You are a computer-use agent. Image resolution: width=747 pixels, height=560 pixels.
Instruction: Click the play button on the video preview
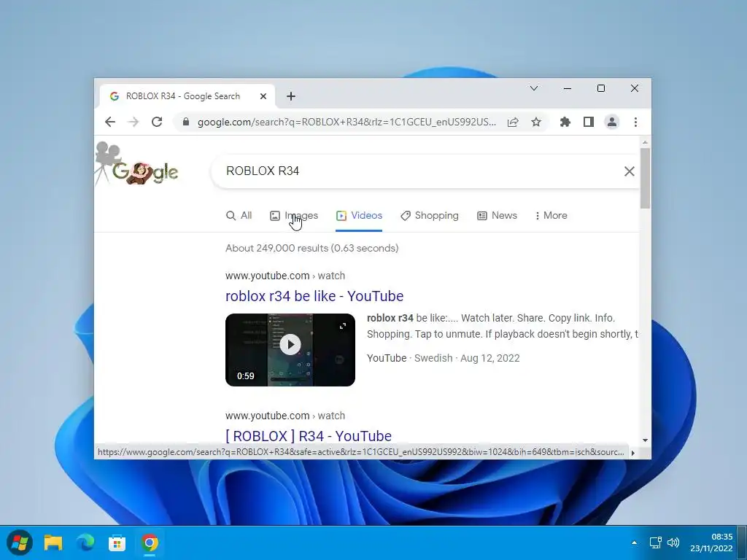tap(290, 345)
